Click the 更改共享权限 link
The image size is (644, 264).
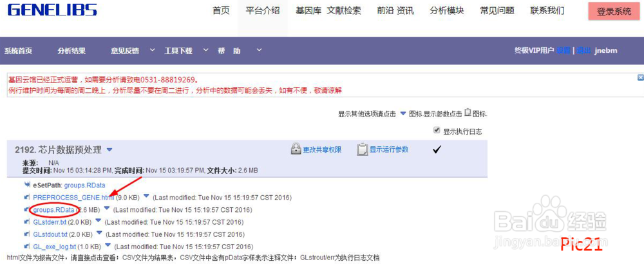(x=322, y=150)
